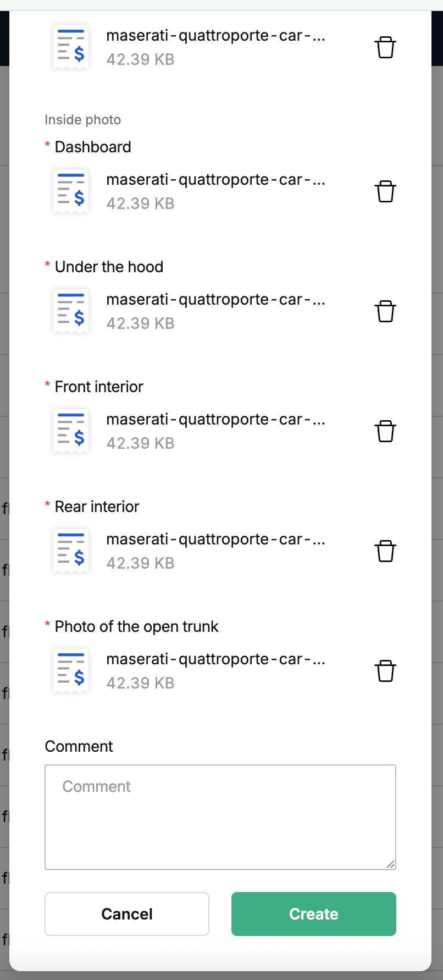Delete the topmost uploaded maserati file
This screenshot has width=443, height=980.
[x=385, y=47]
